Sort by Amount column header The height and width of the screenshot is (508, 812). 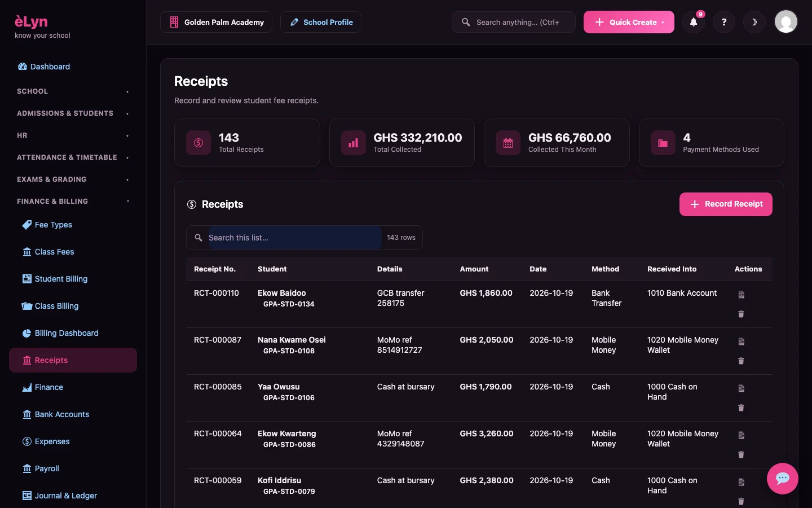pos(474,269)
